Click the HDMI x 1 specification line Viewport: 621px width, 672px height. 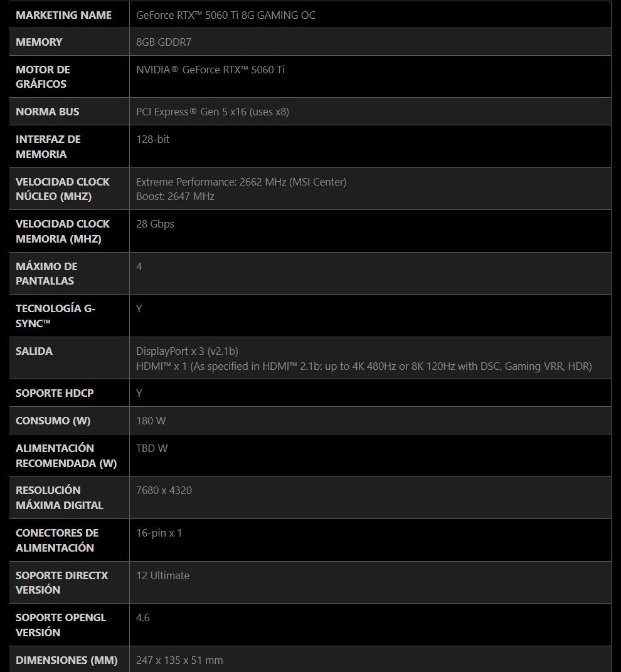364,366
